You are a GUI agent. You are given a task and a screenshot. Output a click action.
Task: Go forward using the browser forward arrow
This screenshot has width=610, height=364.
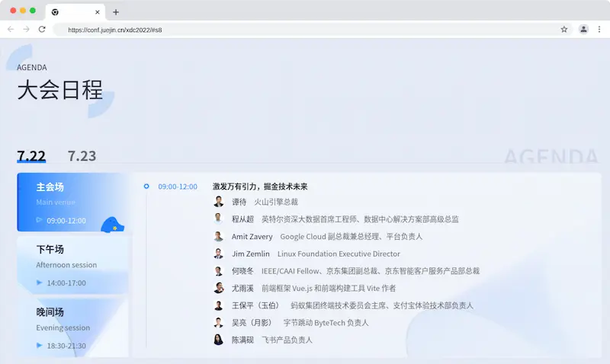[x=26, y=29]
